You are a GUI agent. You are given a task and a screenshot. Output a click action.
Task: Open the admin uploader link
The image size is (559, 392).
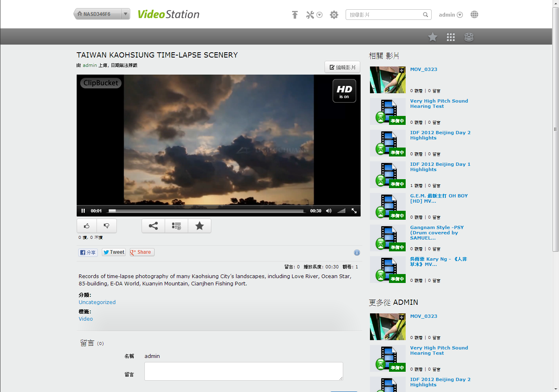tap(90, 65)
